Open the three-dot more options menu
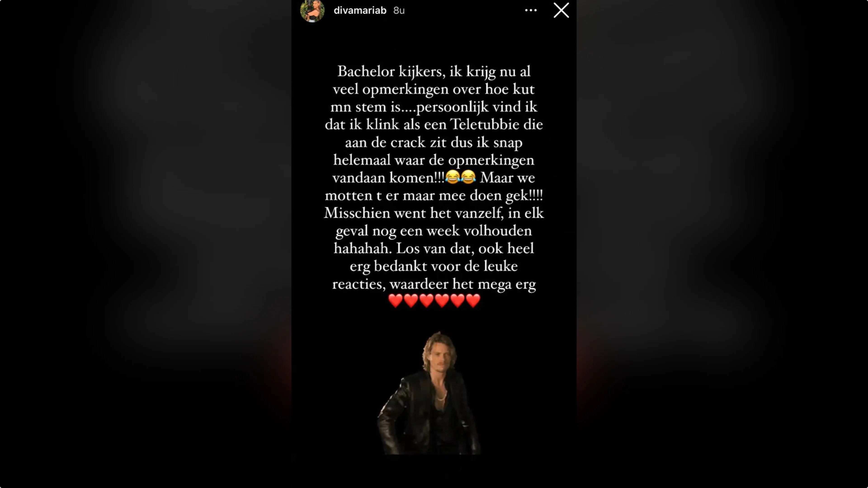868x488 pixels. [531, 10]
